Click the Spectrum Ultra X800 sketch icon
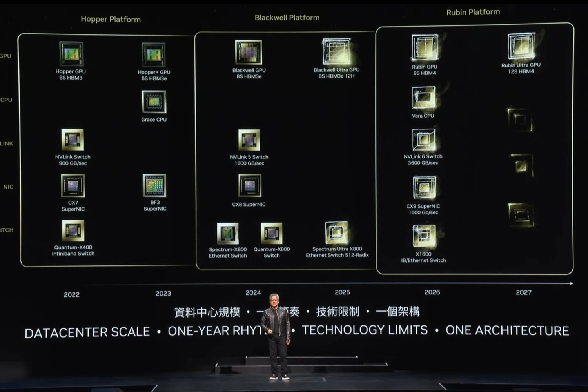This screenshot has height=392, width=588. point(336,232)
